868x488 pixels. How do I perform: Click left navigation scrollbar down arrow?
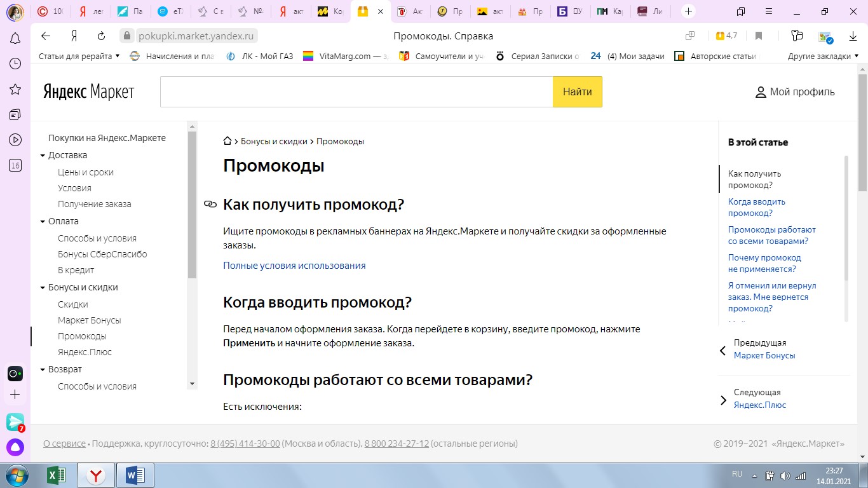pos(193,384)
